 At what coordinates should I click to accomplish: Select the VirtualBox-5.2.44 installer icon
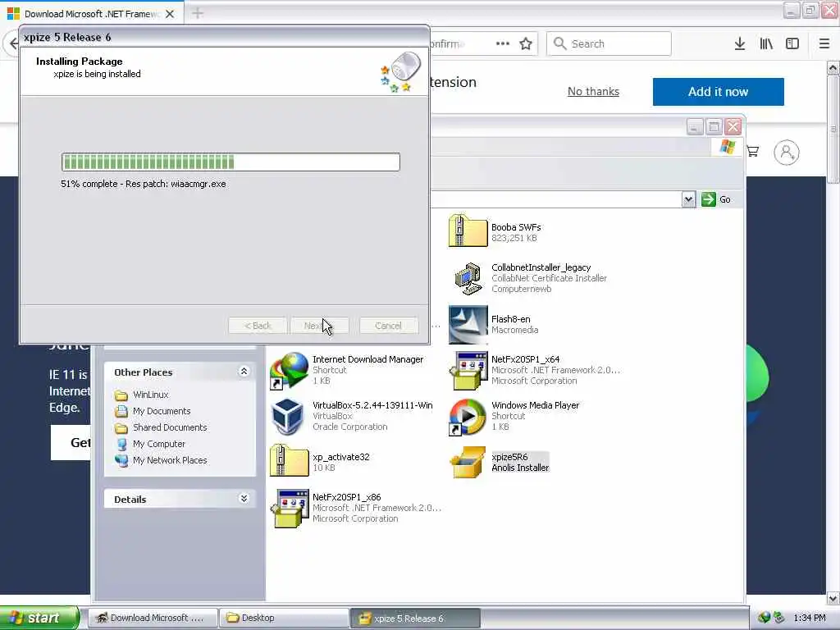(x=289, y=416)
